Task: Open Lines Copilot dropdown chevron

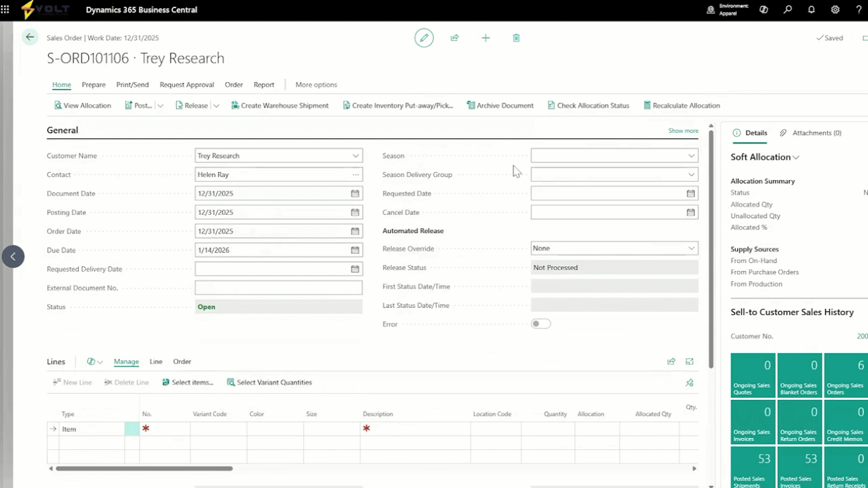Action: click(x=100, y=362)
